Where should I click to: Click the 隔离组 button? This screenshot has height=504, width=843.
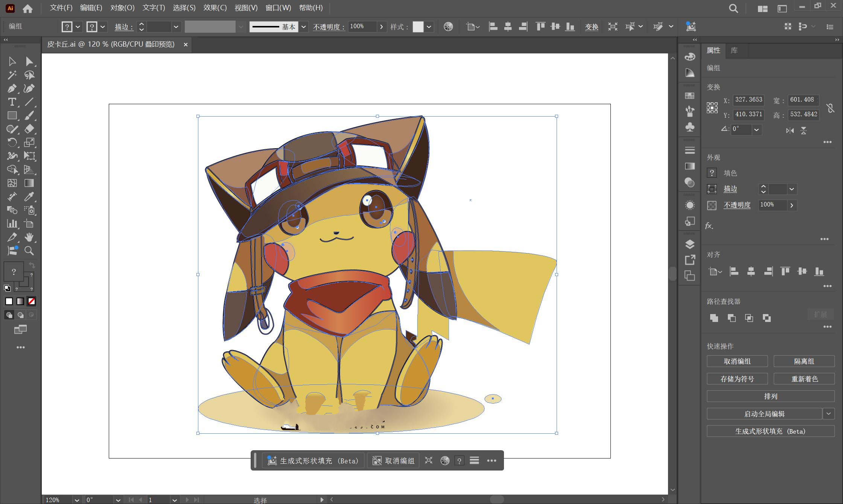804,361
